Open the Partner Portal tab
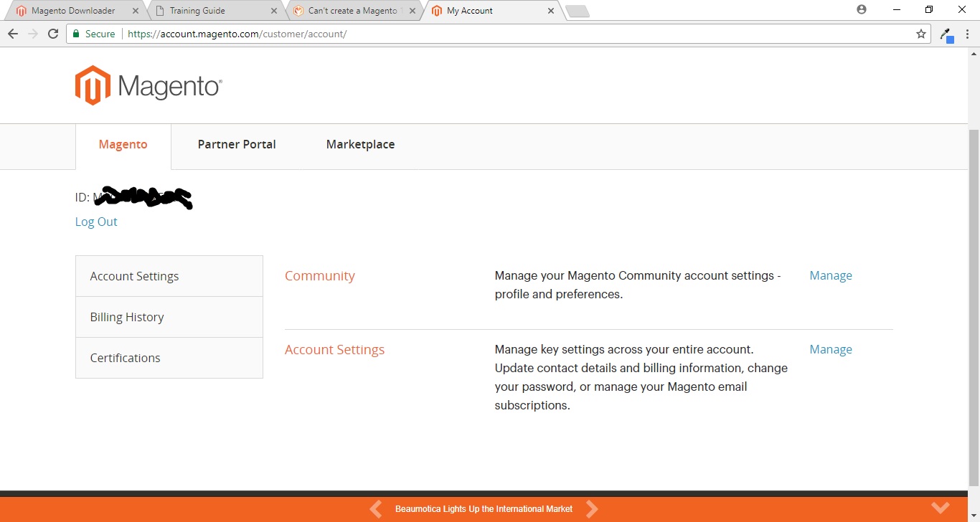 coord(237,144)
